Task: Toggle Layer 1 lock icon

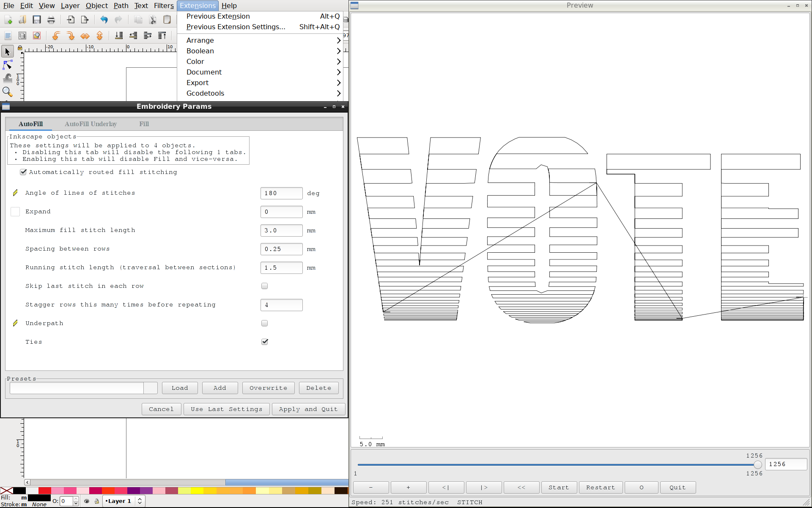Action: tap(97, 501)
